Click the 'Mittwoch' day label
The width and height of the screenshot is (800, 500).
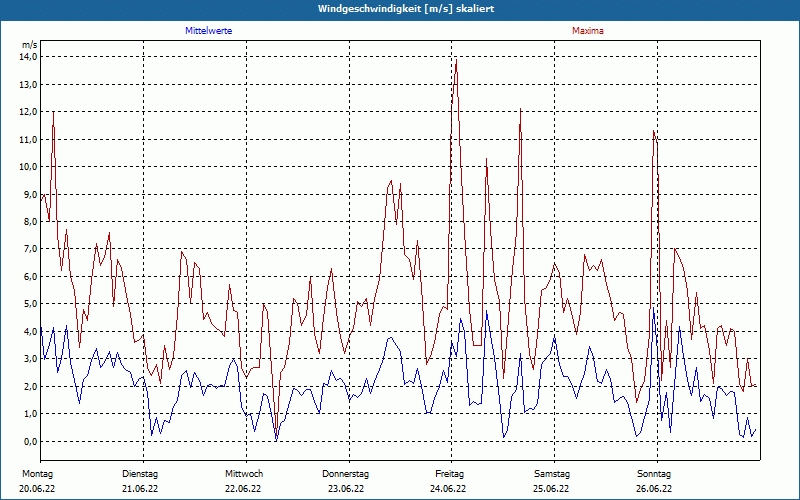[x=244, y=474]
